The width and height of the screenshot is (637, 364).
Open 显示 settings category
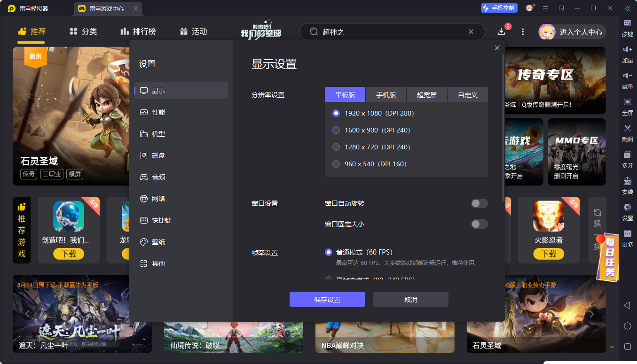pyautogui.click(x=181, y=91)
